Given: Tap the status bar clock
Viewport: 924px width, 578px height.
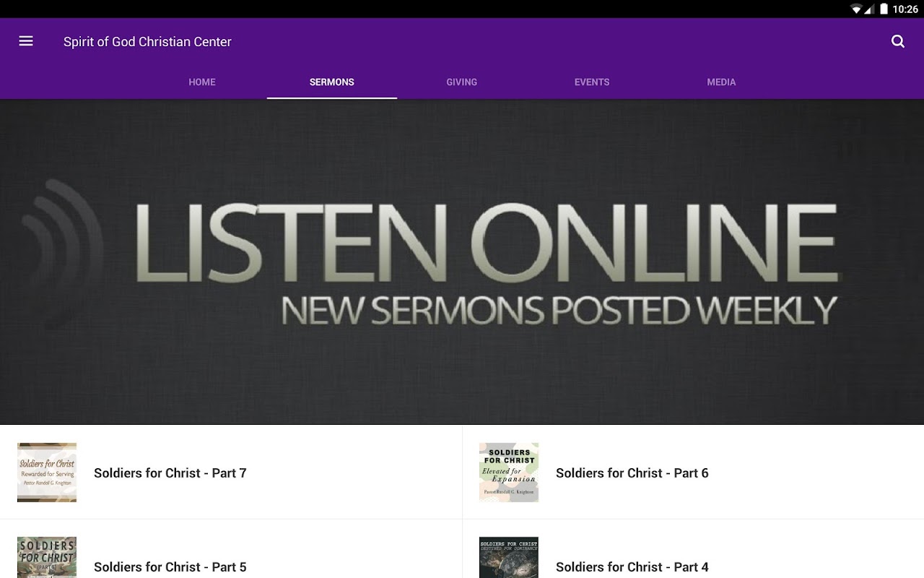Looking at the screenshot, I should click(x=905, y=9).
